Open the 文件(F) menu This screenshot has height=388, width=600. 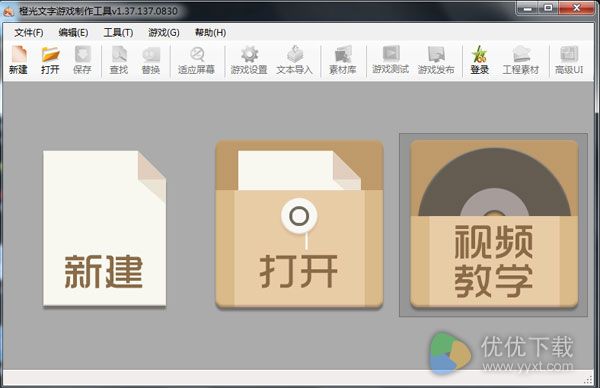(29, 33)
